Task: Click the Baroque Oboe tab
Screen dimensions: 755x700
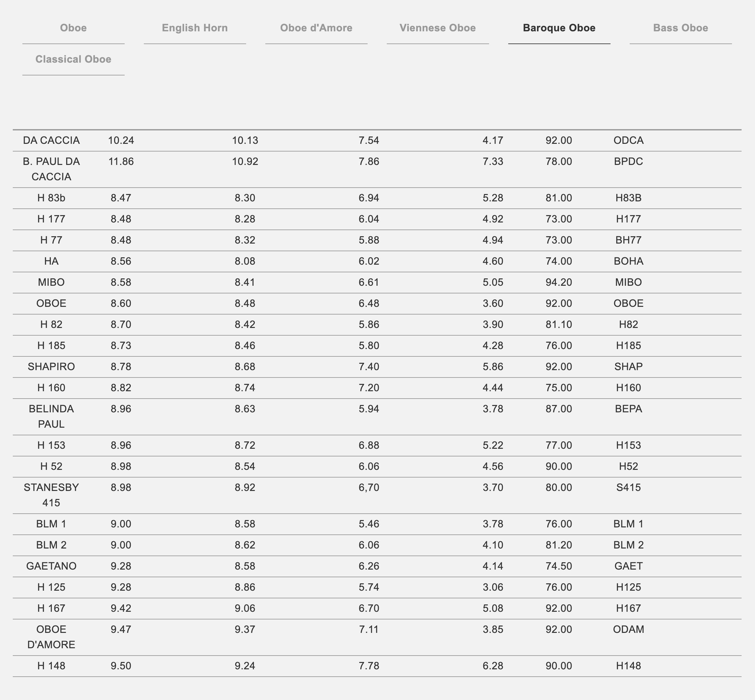Action: [x=559, y=28]
